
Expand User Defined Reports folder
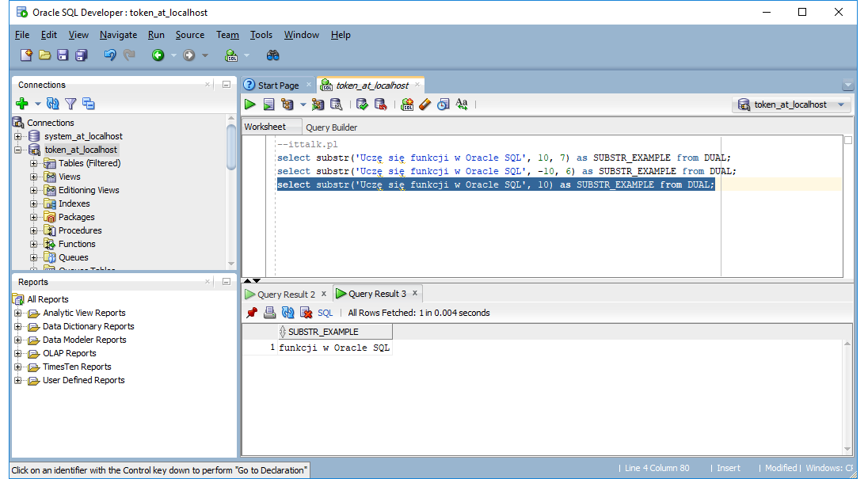[17, 381]
